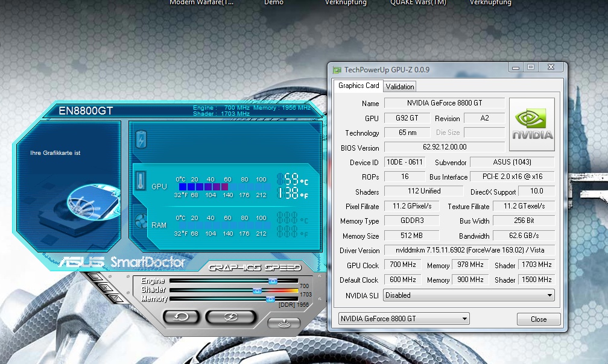Click the Close button in GPU-Z
The image size is (608, 364).
click(x=539, y=319)
